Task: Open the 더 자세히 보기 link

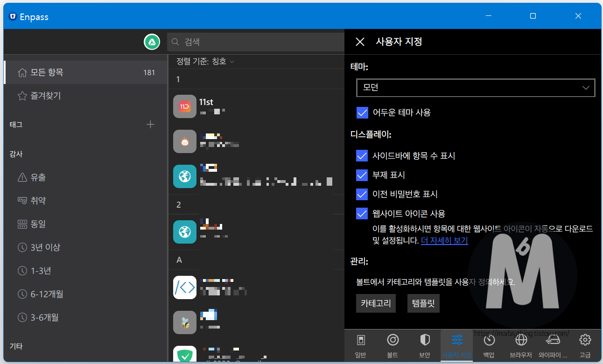Action: click(444, 241)
